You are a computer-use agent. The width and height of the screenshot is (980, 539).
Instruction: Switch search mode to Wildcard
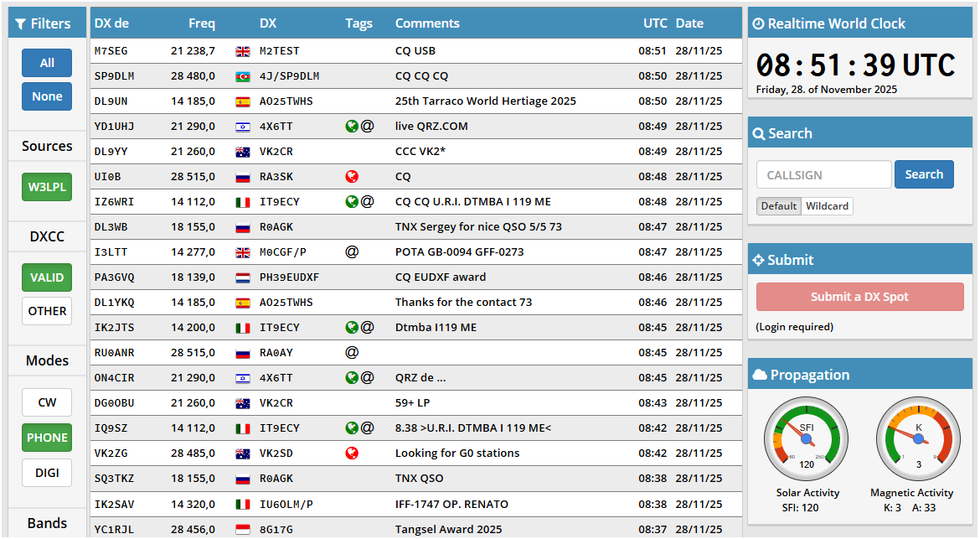coord(827,206)
